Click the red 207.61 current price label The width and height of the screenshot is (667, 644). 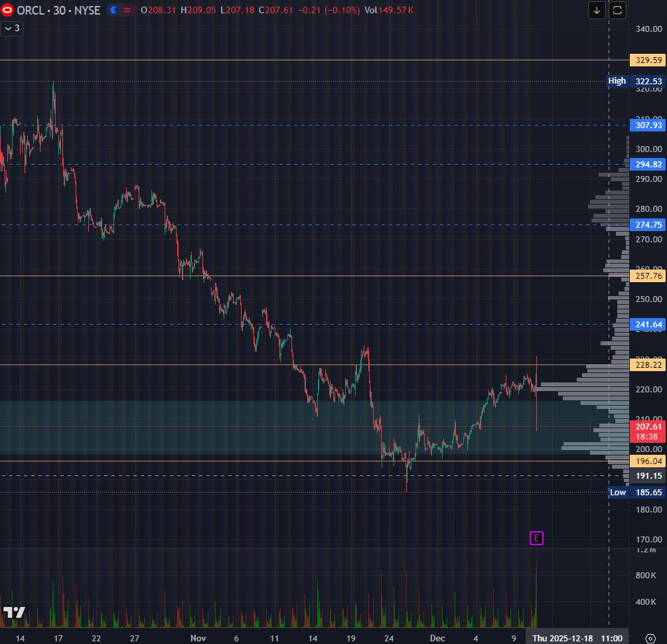[648, 431]
